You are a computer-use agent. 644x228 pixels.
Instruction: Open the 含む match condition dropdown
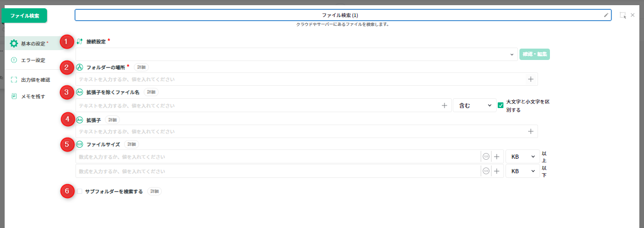(x=474, y=105)
